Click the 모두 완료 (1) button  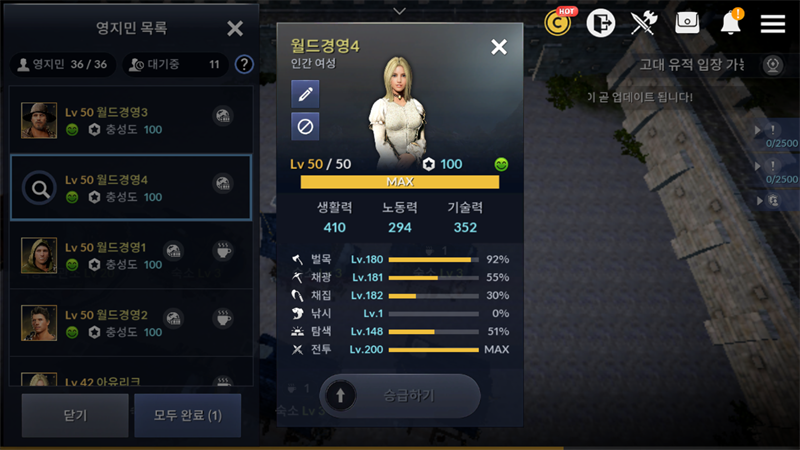[188, 415]
